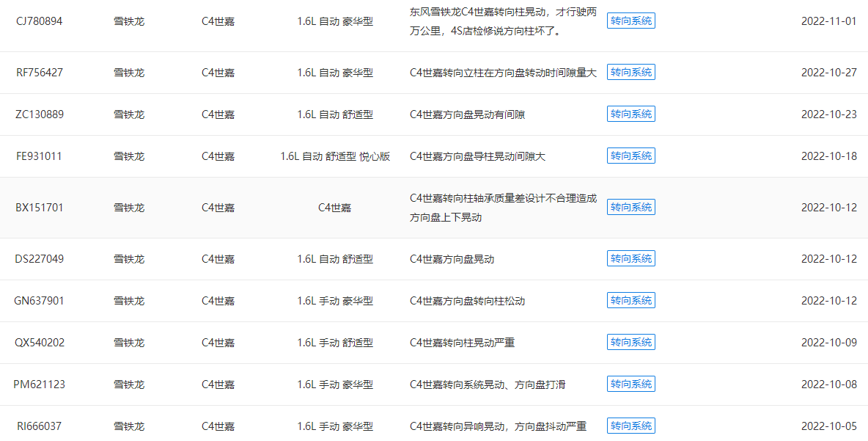Open the C4世嘉转向系统晃动、方向盘打滑 complaint
Image resolution: width=868 pixels, height=441 pixels.
pyautogui.click(x=488, y=384)
